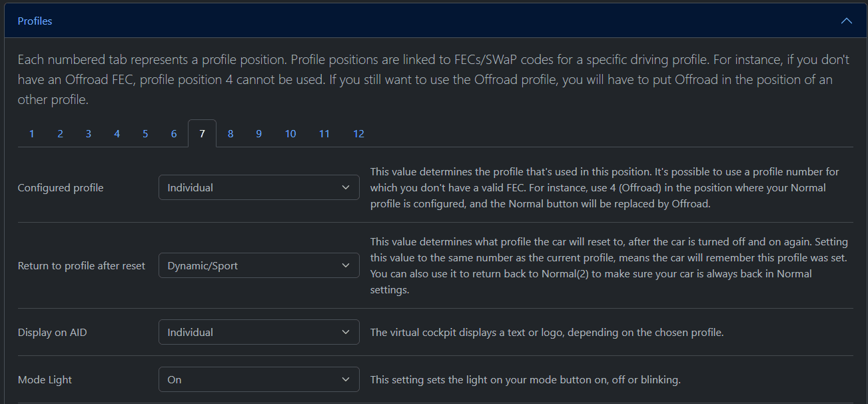Screen dimensions: 868x404
Task: Open profile position tab 6
Action: tap(174, 134)
